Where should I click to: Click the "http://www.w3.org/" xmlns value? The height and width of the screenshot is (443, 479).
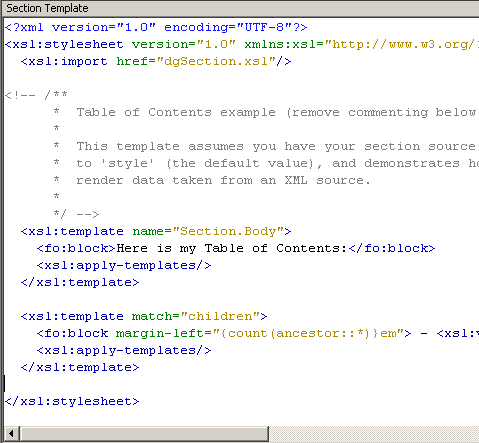point(402,44)
